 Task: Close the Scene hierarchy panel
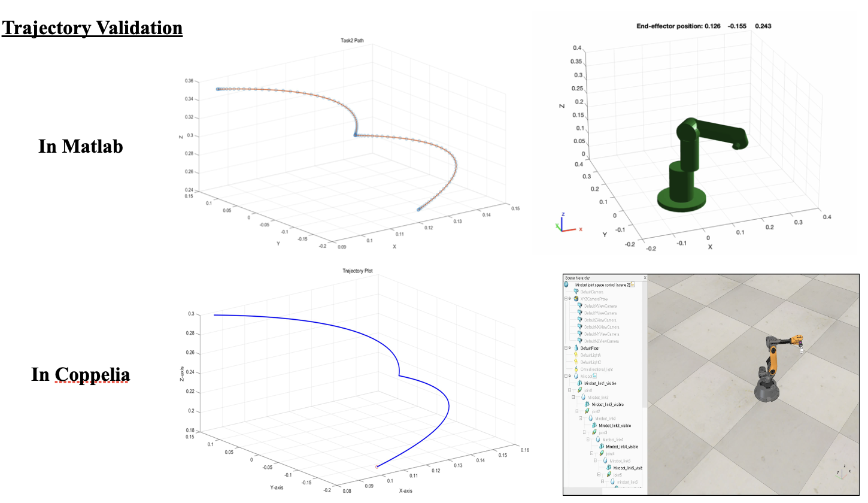pos(644,278)
